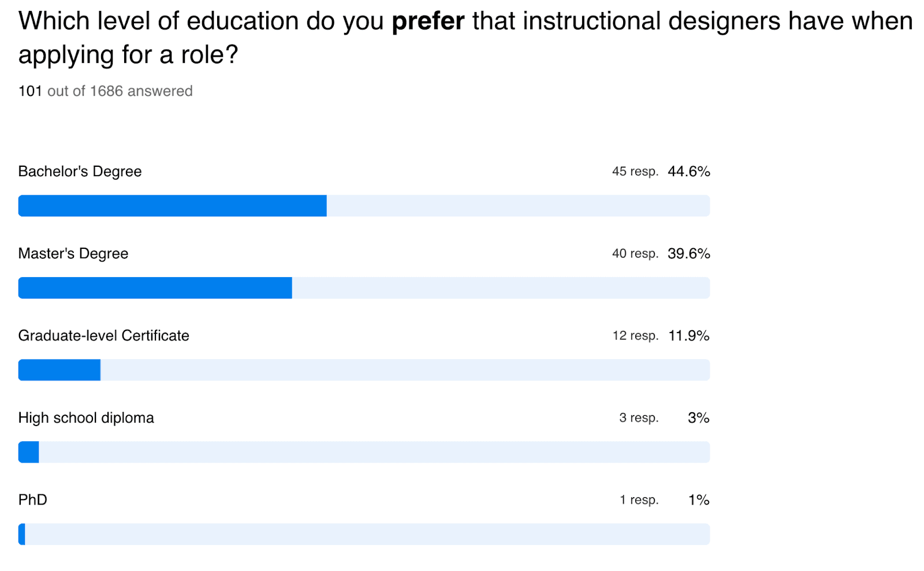Click the '45 resp.' count

click(635, 171)
